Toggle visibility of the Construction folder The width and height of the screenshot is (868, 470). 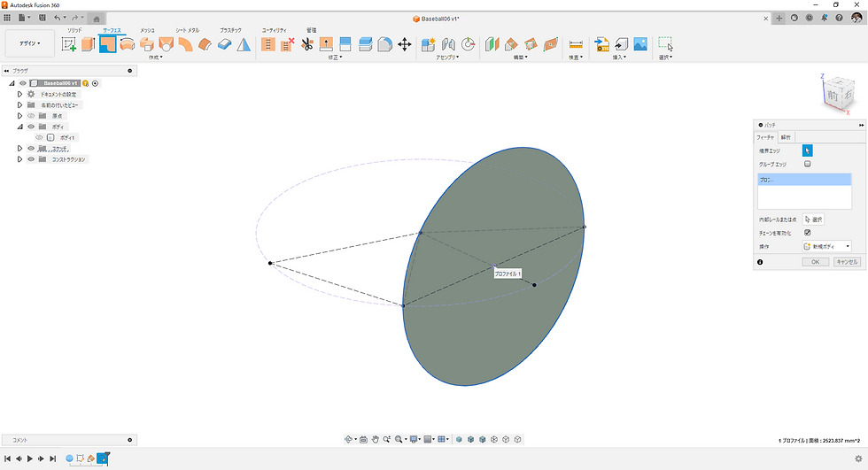click(x=31, y=159)
